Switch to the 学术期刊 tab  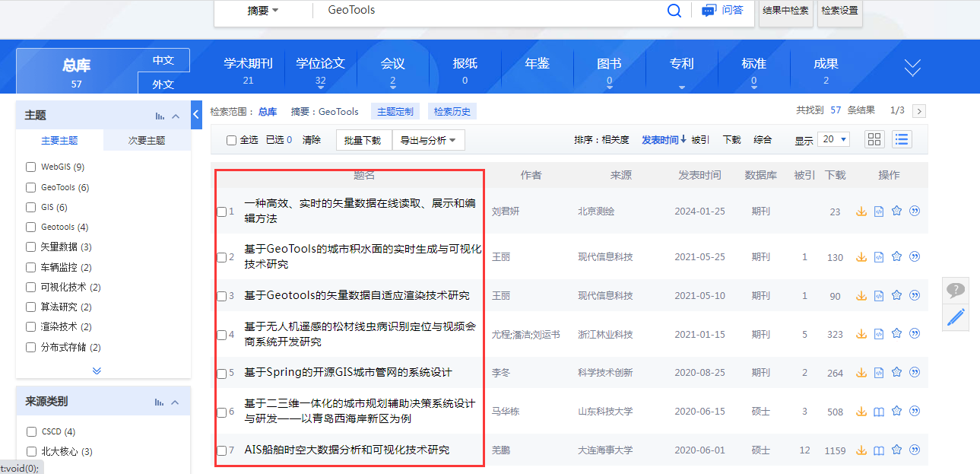pos(248,70)
